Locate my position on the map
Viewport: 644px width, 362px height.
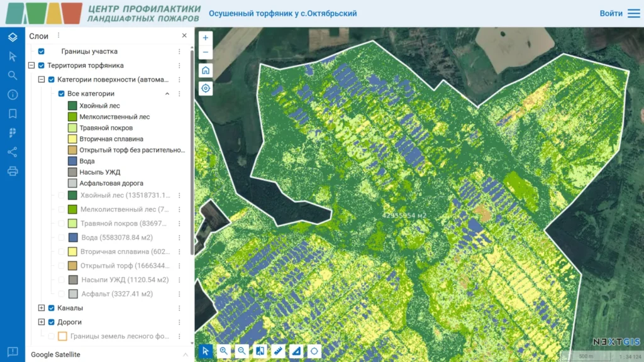pos(206,88)
